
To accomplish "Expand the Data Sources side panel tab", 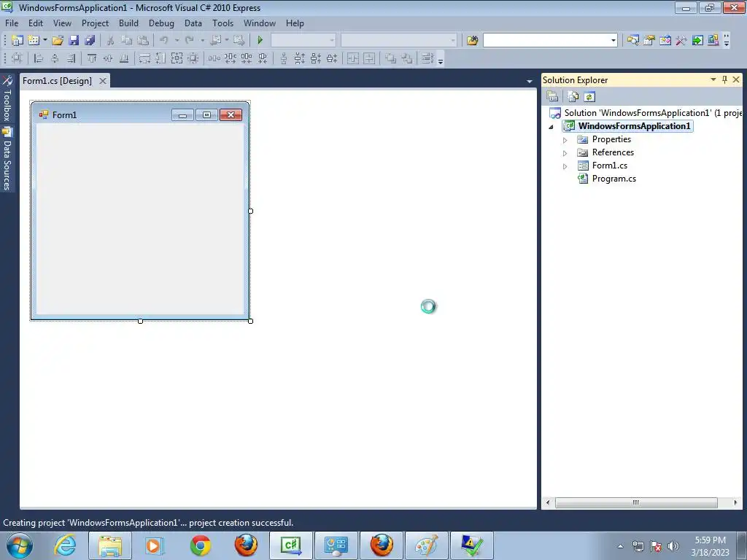I will 7,160.
